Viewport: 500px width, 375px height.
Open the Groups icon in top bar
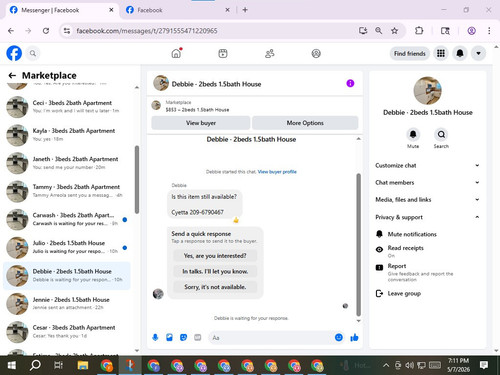pyautogui.click(x=316, y=53)
